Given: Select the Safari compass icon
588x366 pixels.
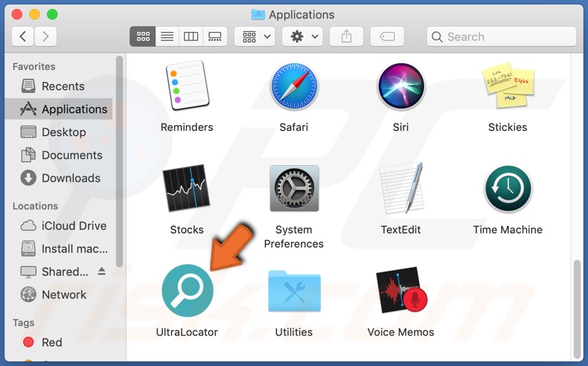Looking at the screenshot, I should pyautogui.click(x=294, y=86).
